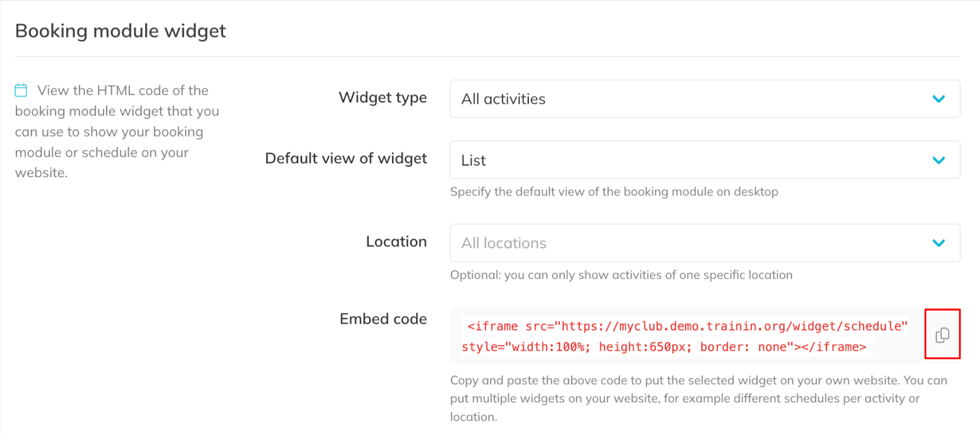
Task: Click the style width attribute in the embed code
Action: (x=527, y=347)
